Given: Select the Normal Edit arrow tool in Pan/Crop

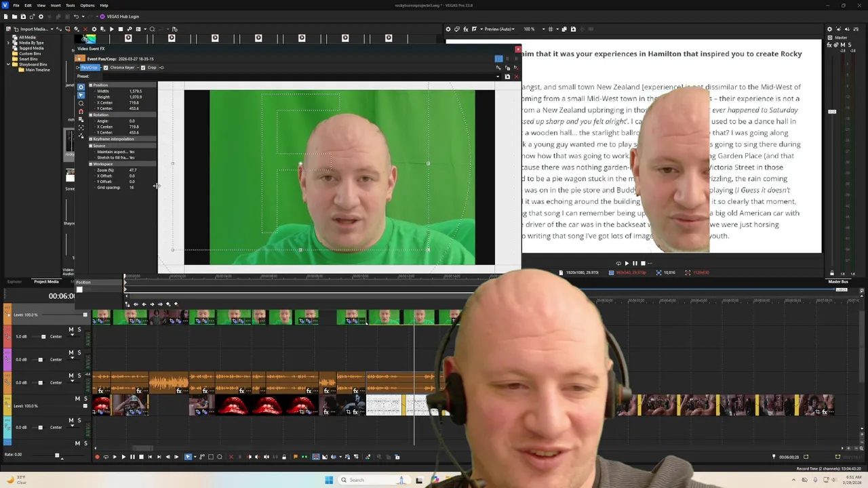Looking at the screenshot, I should pos(81,95).
